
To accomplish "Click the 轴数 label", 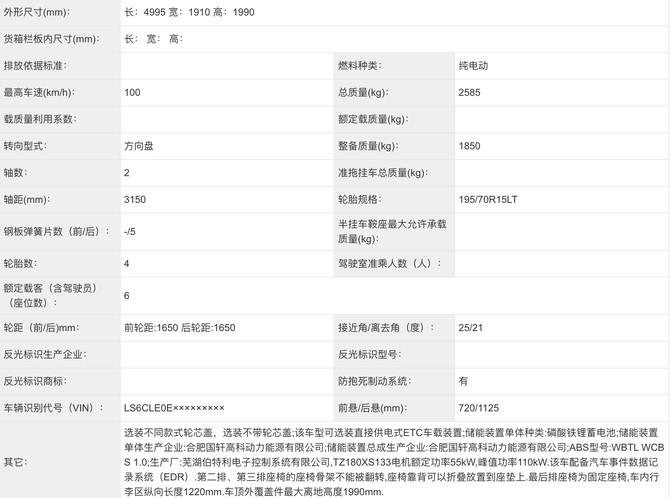I will click(x=15, y=173).
